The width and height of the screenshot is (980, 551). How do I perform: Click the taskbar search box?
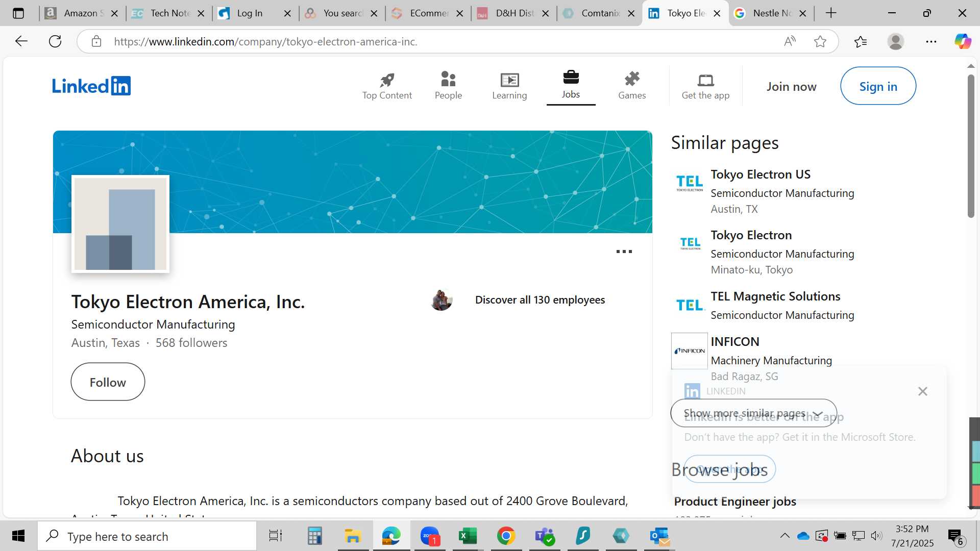(147, 536)
